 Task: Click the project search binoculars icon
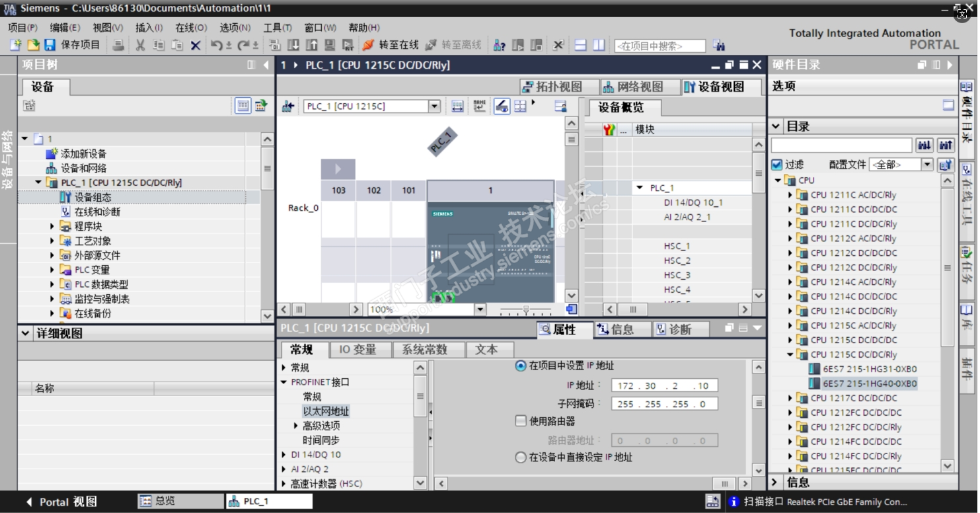tap(719, 46)
